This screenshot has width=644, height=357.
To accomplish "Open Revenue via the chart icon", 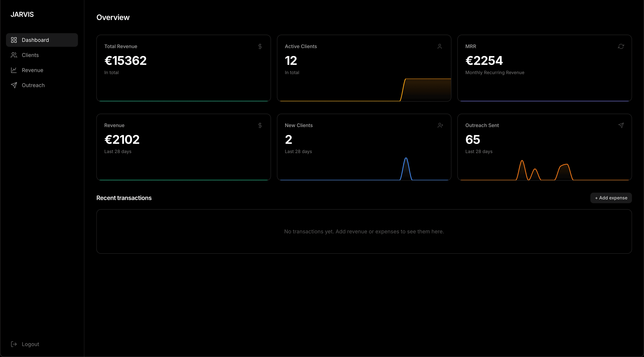I will tap(14, 70).
